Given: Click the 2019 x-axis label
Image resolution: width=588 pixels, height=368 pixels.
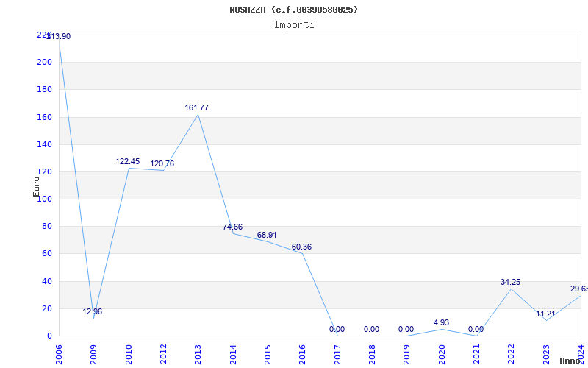Looking at the screenshot, I should click(x=406, y=355).
